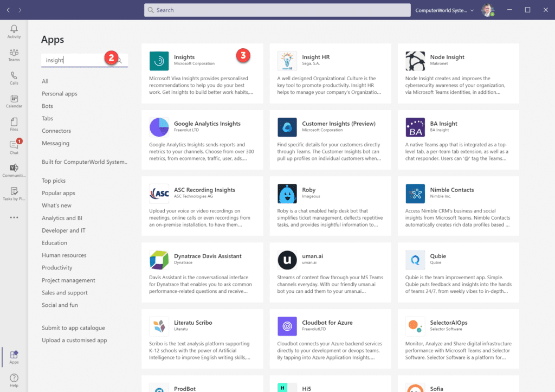Open the Analytics and BI category
The image size is (555, 392).
pyautogui.click(x=62, y=218)
